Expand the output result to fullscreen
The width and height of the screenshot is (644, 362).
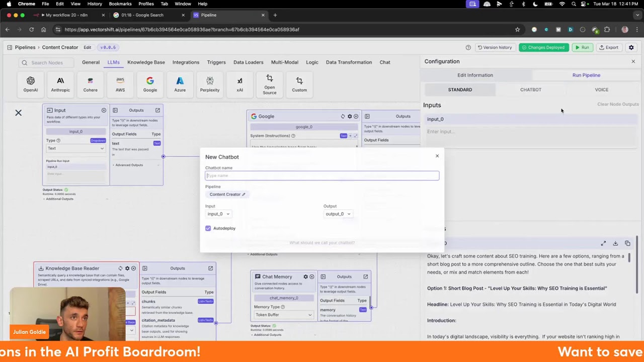pyautogui.click(x=603, y=243)
